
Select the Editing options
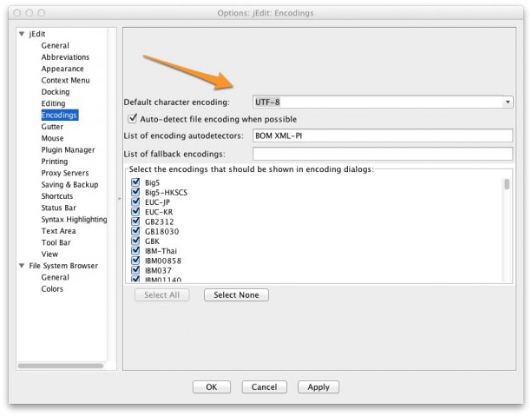53,103
